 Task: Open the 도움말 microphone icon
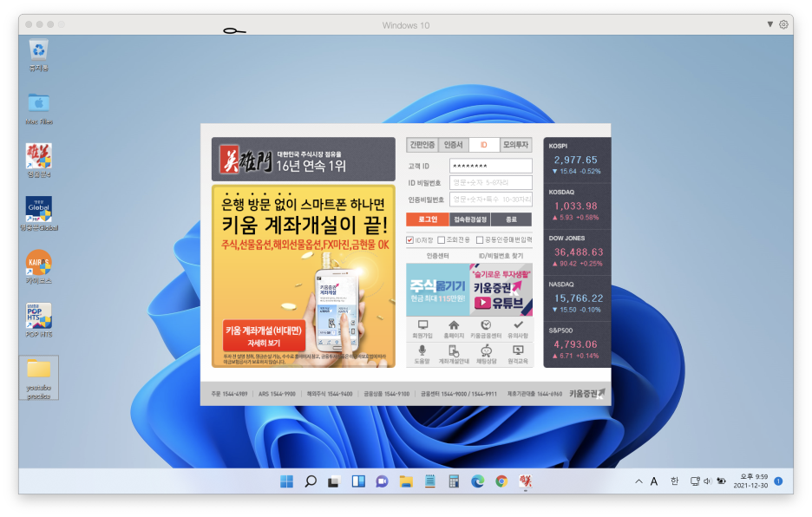[x=422, y=355]
